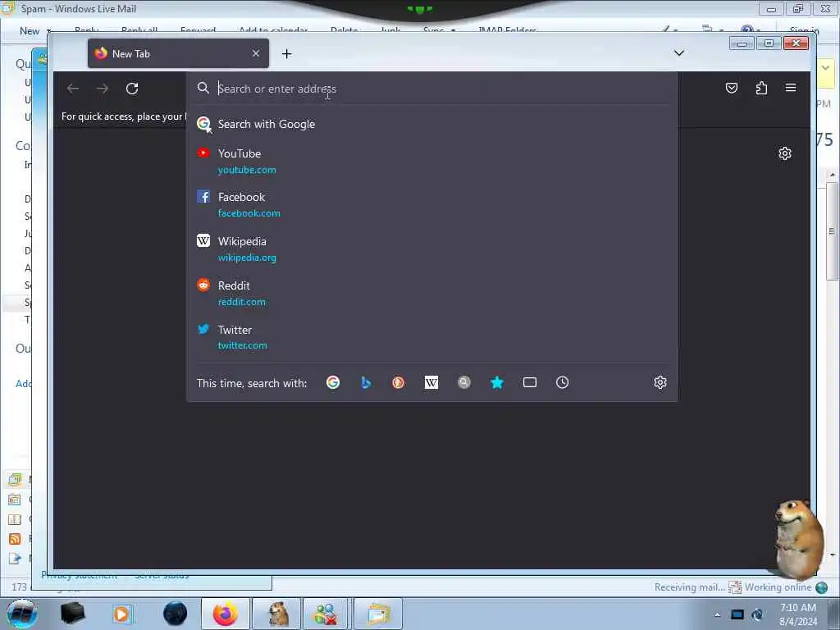Open the Windows Start orb
The image size is (840, 630).
pyautogui.click(x=21, y=614)
